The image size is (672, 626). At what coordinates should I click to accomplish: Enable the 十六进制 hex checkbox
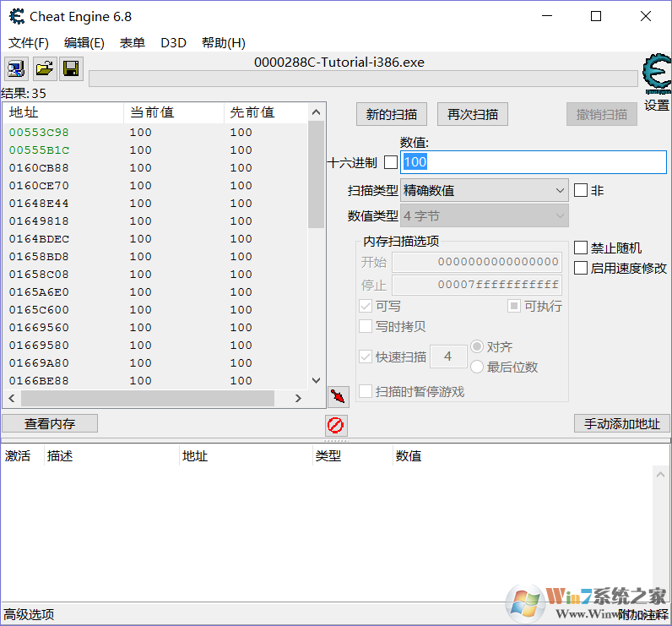point(391,161)
